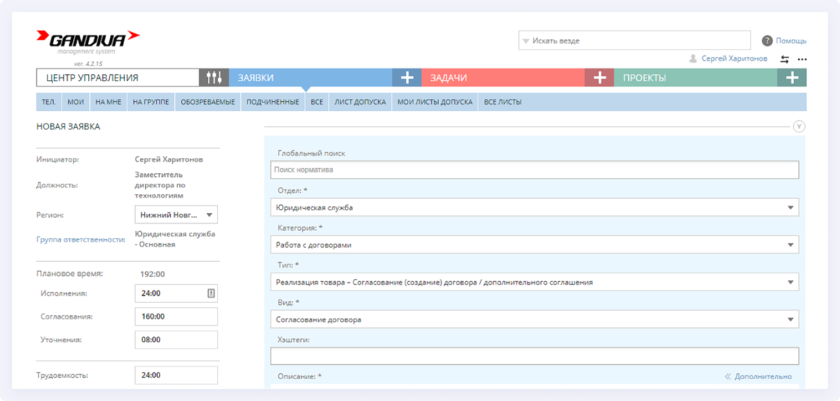The image size is (840, 401).
Task: Create new project with Проекты plus
Action: point(792,77)
